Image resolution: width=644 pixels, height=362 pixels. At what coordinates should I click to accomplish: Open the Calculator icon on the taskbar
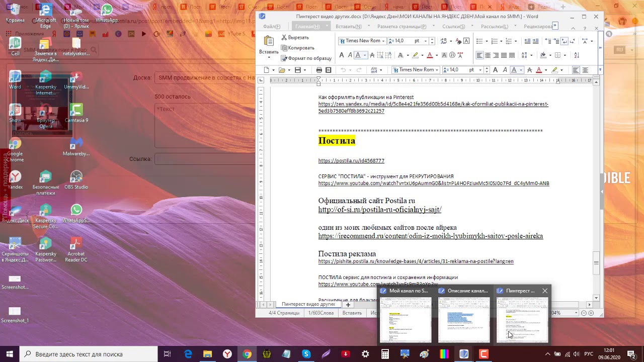[x=385, y=354]
